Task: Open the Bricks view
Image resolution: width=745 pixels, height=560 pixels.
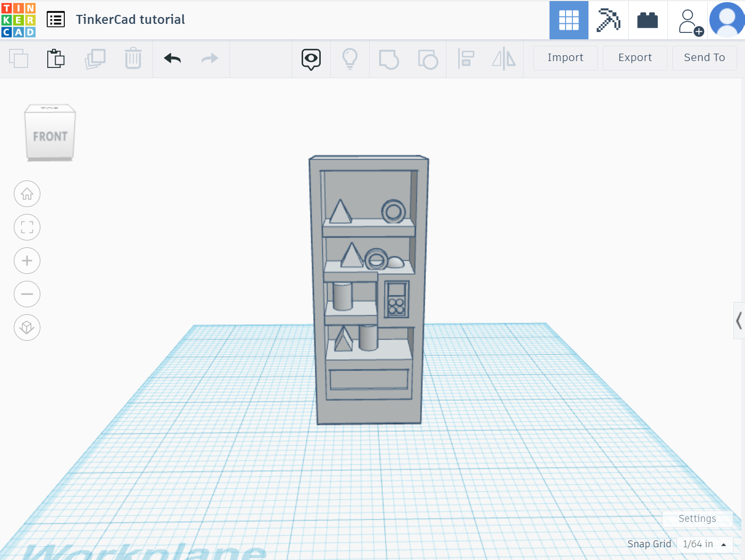Action: point(648,20)
